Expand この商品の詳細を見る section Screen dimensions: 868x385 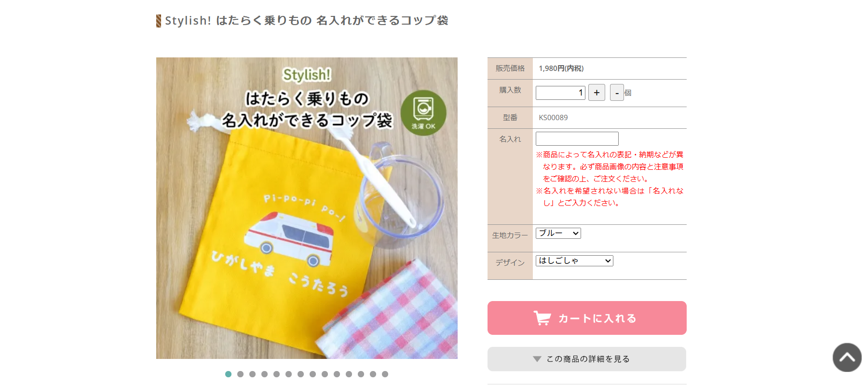587,359
